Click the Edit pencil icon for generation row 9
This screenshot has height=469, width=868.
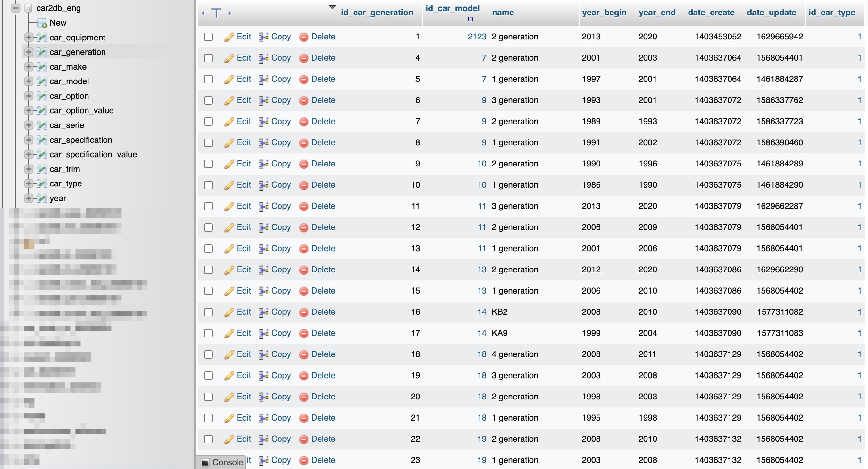click(229, 164)
